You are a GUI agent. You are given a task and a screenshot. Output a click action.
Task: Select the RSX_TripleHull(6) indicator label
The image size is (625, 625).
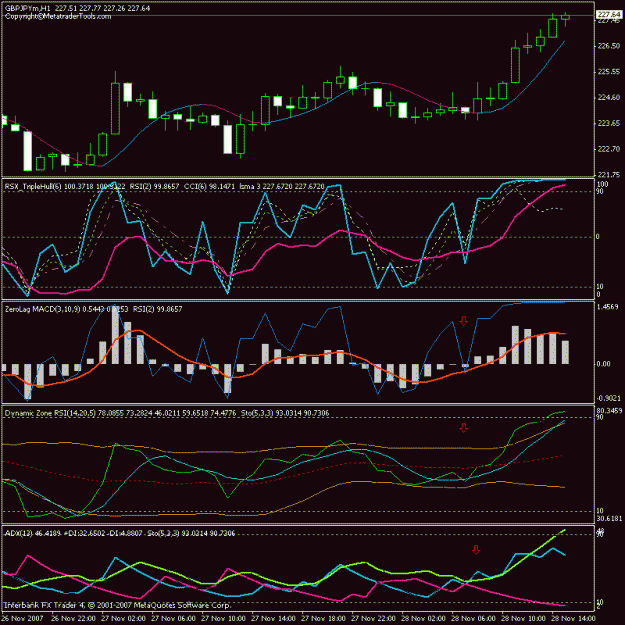(33, 186)
